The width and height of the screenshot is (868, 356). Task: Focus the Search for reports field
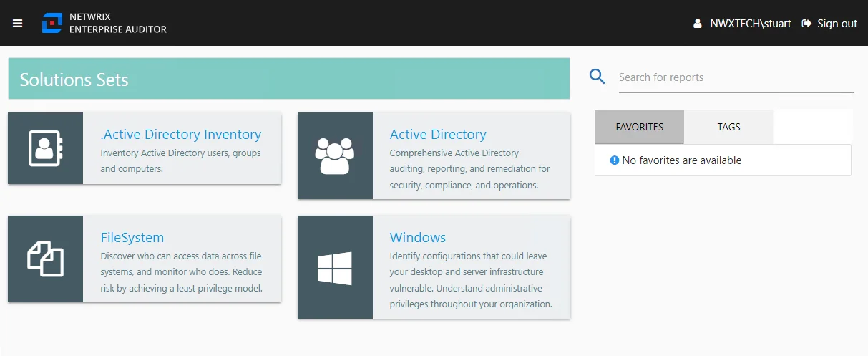point(736,77)
